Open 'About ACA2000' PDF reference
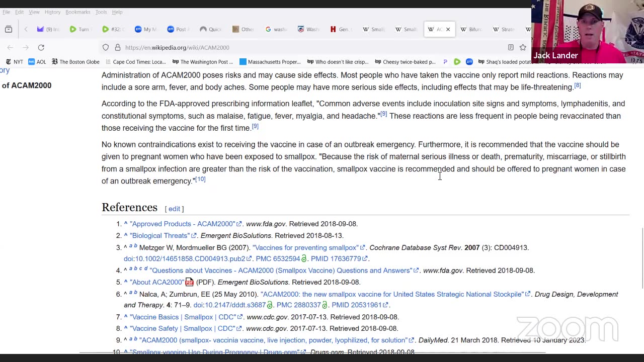This screenshot has width=644, height=362. 162,282
